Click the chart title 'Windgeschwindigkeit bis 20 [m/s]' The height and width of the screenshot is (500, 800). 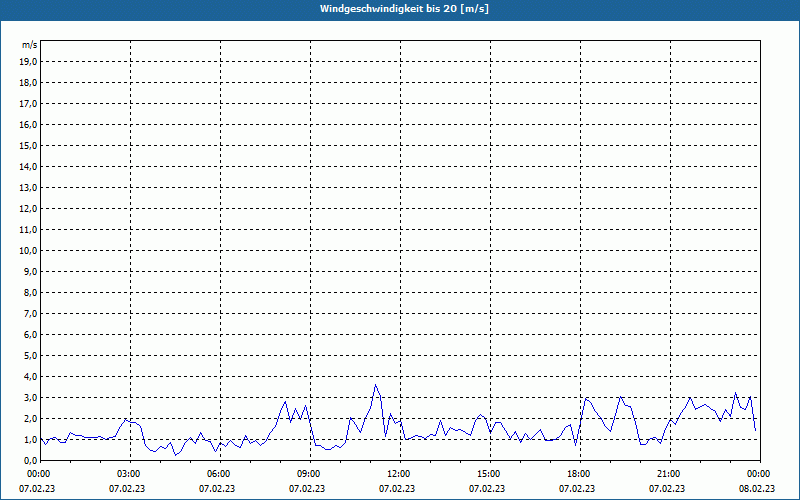(404, 9)
